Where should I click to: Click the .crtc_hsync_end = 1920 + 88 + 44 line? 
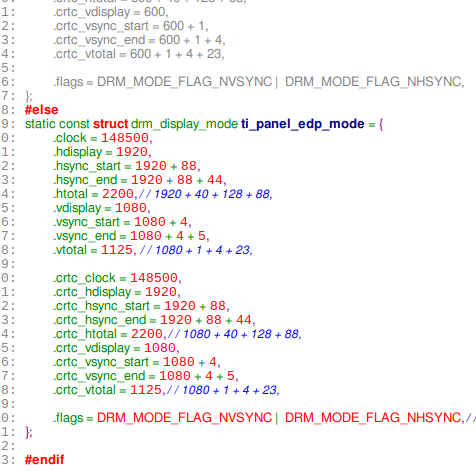click(154, 320)
